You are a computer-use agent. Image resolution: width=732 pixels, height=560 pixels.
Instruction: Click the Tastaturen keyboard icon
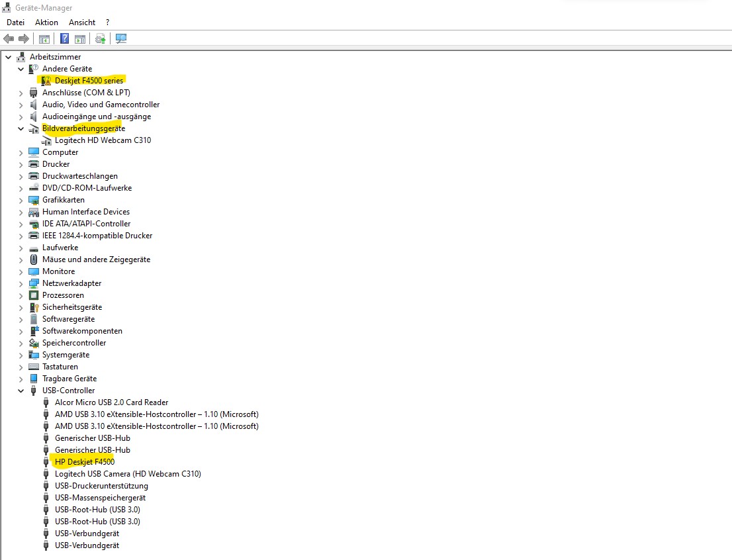click(34, 367)
